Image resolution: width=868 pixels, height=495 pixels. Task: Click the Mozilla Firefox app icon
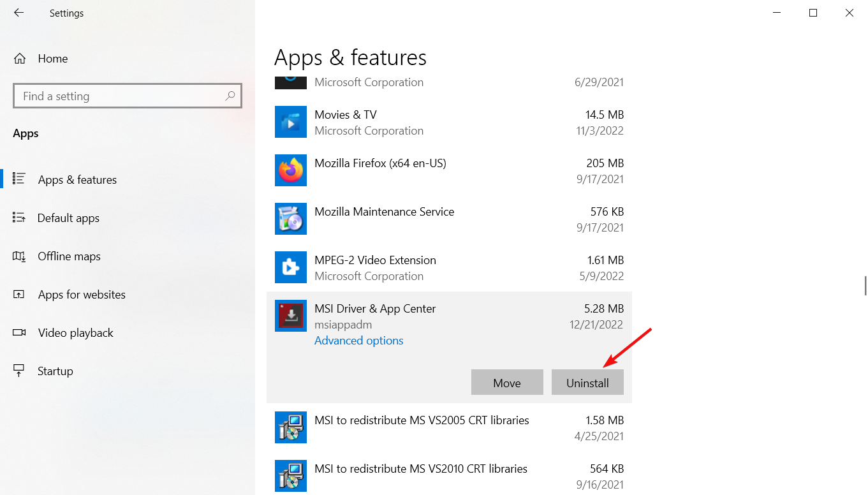[291, 170]
